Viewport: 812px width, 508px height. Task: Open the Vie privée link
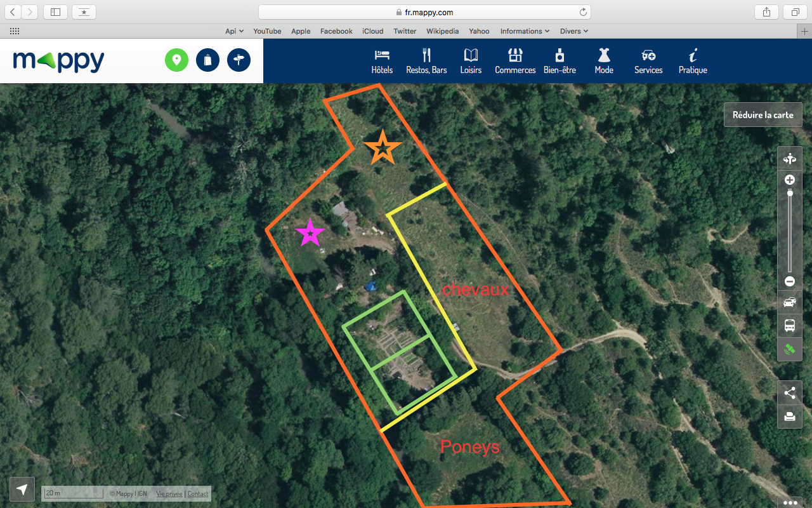[169, 493]
